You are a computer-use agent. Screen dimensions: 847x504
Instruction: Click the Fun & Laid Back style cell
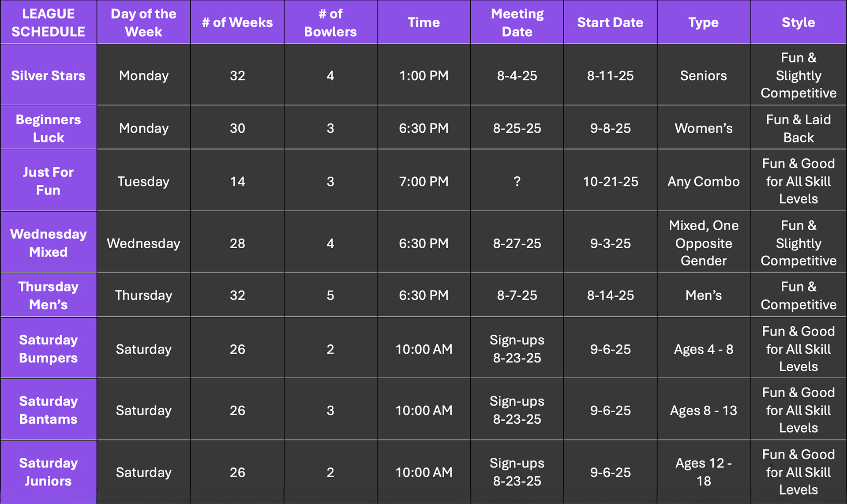click(798, 128)
